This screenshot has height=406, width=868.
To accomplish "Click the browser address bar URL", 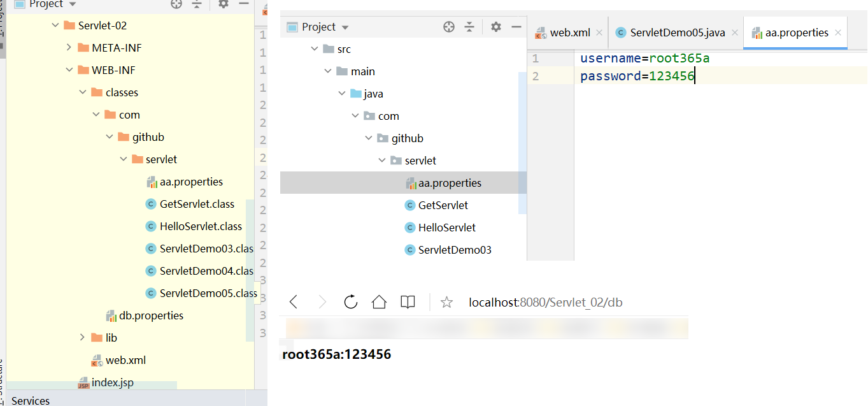I will tap(545, 302).
